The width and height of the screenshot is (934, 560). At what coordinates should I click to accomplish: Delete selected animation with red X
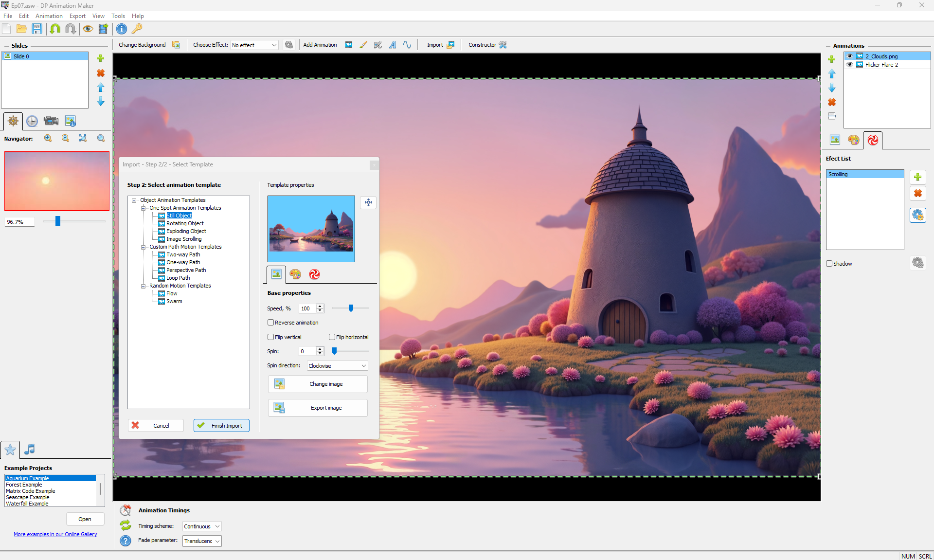click(832, 102)
